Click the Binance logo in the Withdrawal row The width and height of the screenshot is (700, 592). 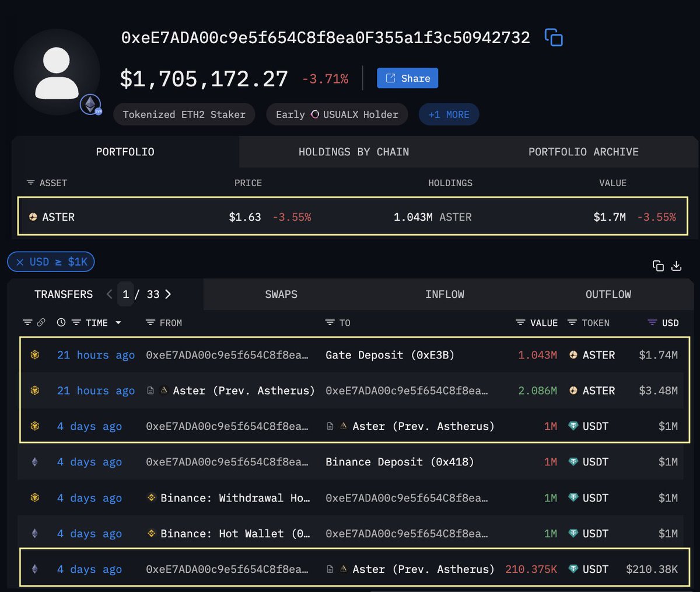pos(152,498)
